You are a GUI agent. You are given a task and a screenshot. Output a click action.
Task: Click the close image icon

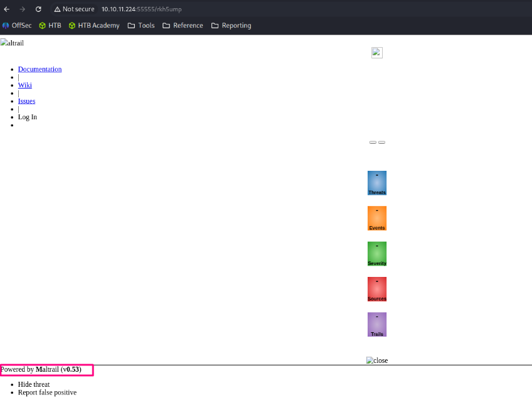pyautogui.click(x=377, y=360)
